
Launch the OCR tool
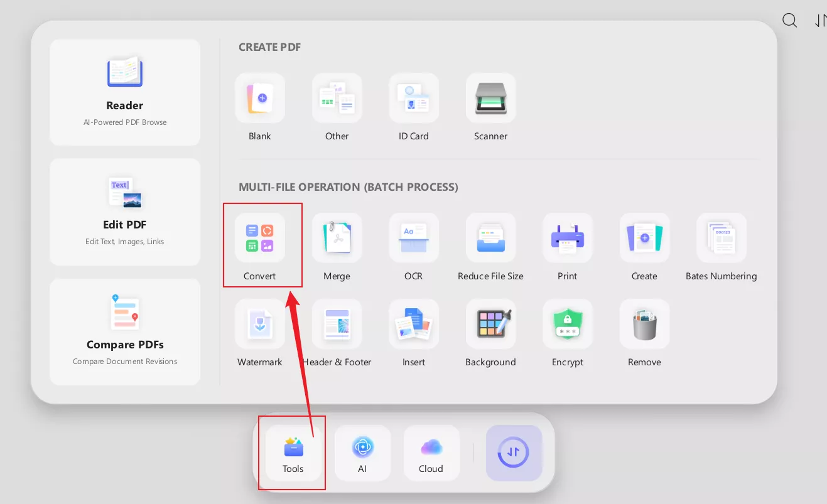[x=413, y=238]
